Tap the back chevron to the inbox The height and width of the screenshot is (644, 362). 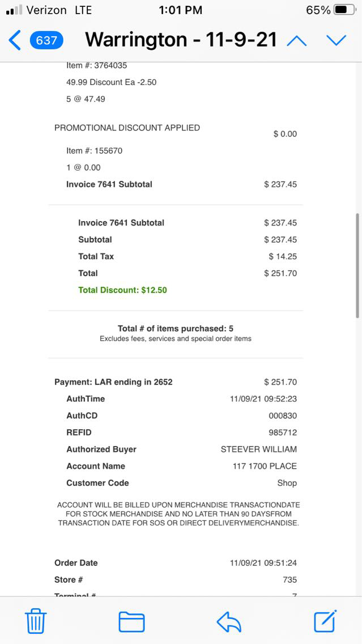coord(15,40)
